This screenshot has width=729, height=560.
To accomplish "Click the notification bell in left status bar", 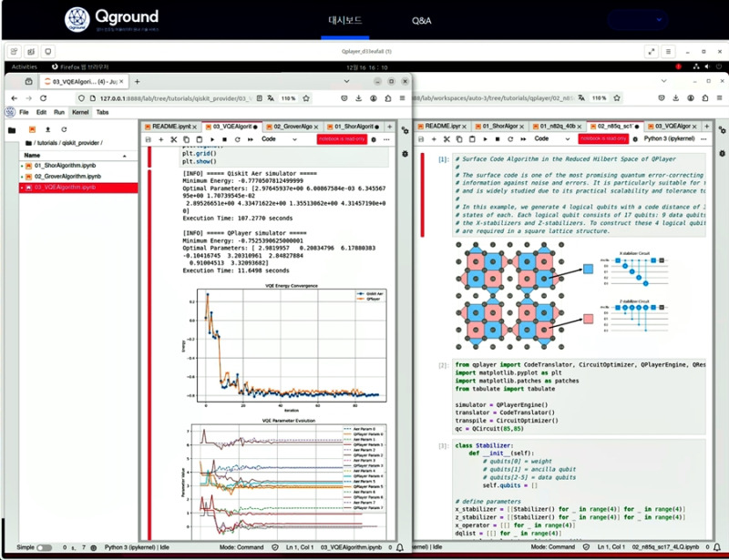I will [400, 547].
